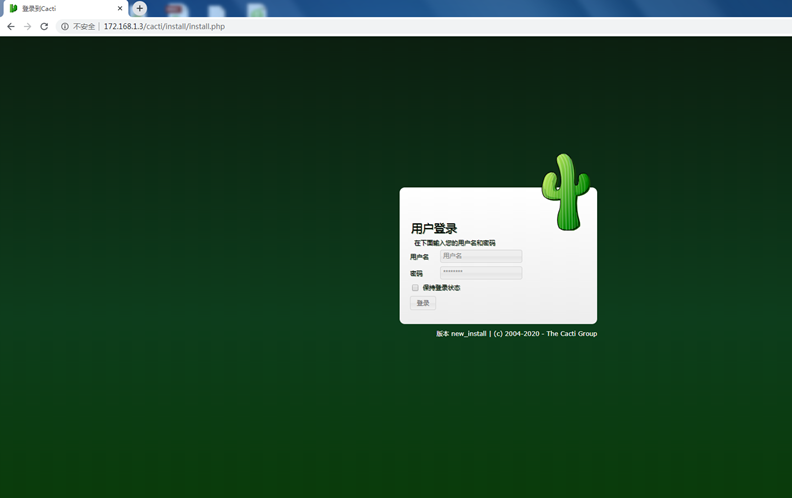This screenshot has width=792, height=498.
Task: Click the cactus logo on login box
Action: (x=566, y=192)
